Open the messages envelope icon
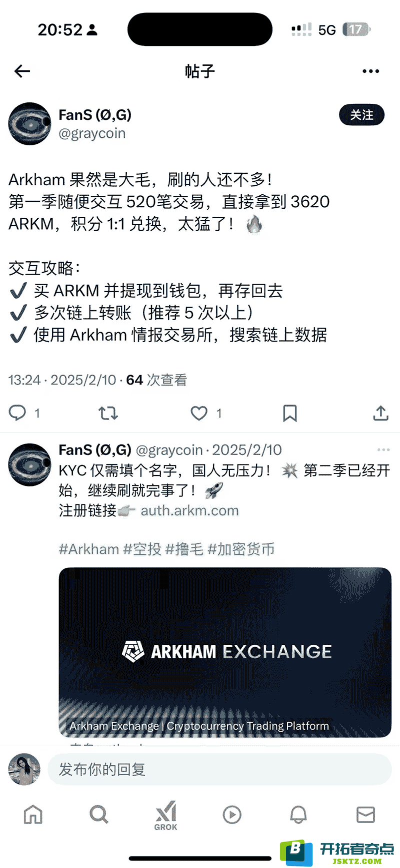This screenshot has width=400, height=868. tap(365, 815)
